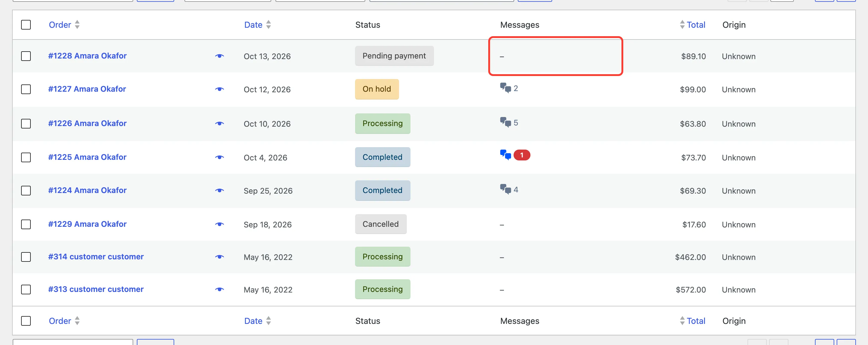Click sort arrows beside top Date header

(x=268, y=25)
